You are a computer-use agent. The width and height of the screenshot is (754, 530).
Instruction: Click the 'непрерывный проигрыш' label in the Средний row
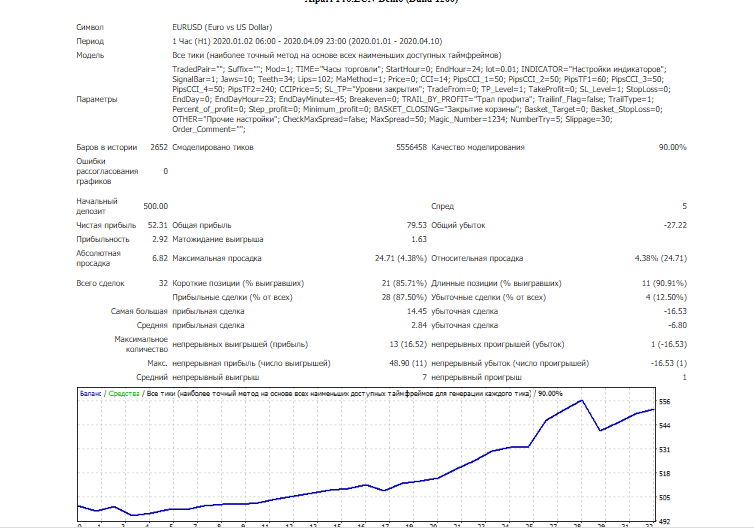pos(476,377)
